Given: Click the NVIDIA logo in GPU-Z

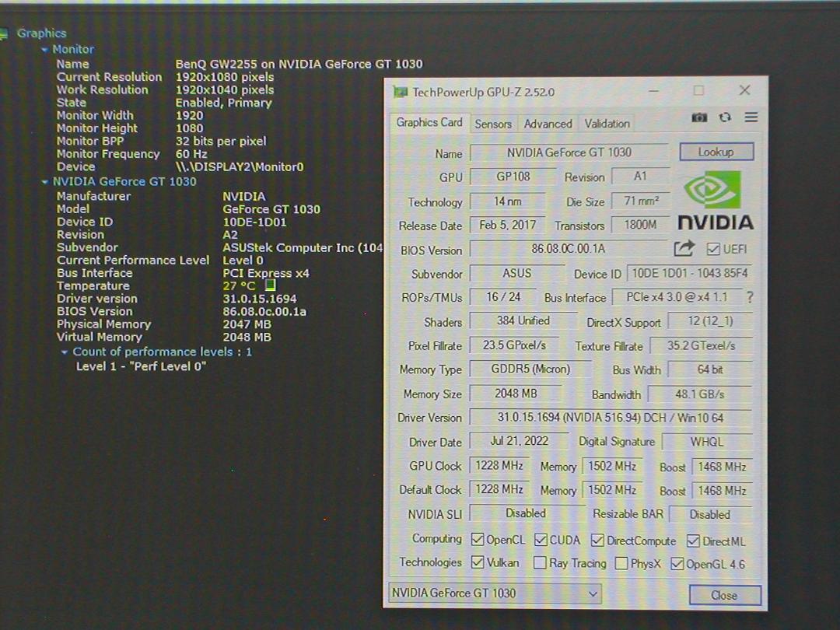Looking at the screenshot, I should click(715, 201).
